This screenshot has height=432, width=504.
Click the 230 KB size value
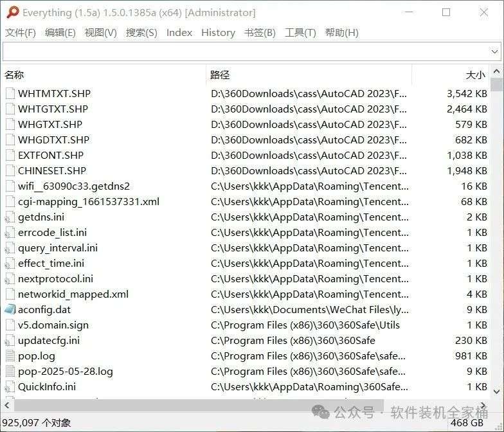point(471,341)
